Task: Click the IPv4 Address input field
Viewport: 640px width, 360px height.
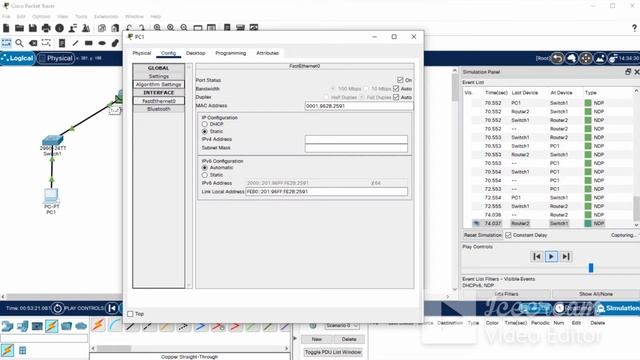Action: (356, 139)
